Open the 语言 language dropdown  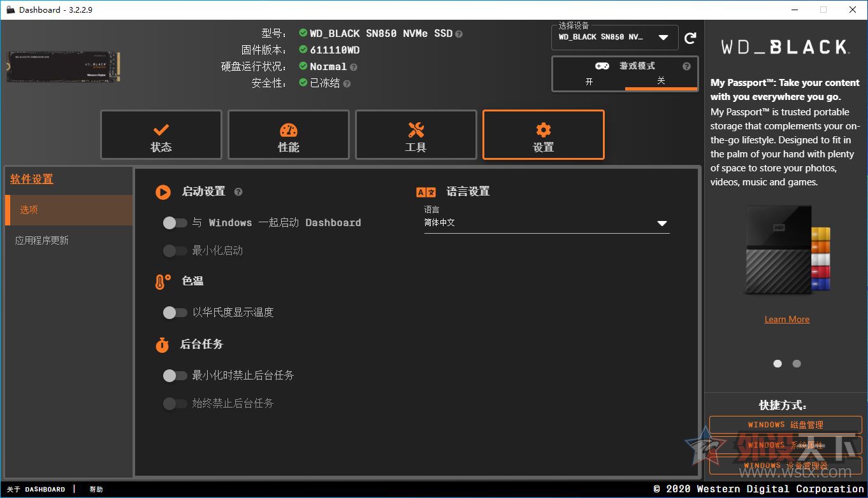[662, 223]
